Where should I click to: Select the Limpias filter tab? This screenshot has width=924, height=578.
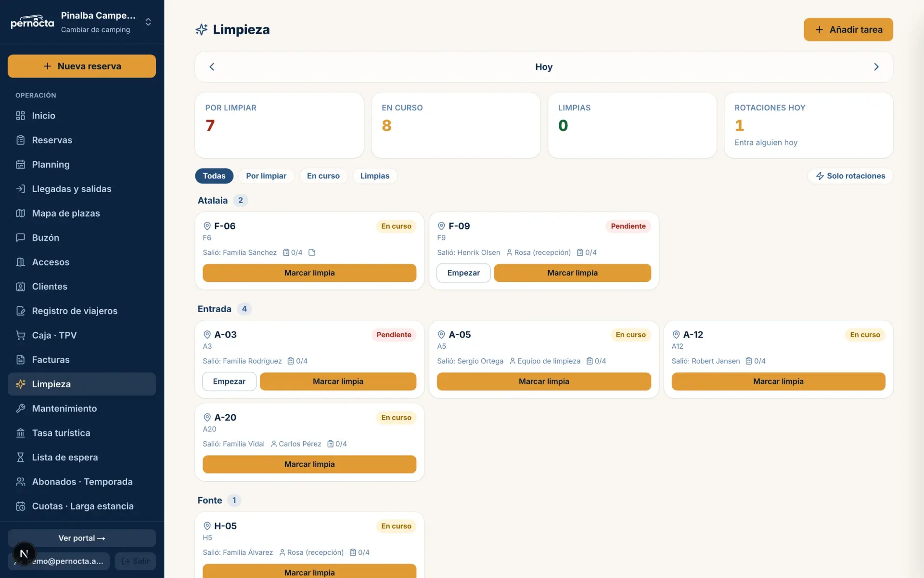[x=375, y=176]
